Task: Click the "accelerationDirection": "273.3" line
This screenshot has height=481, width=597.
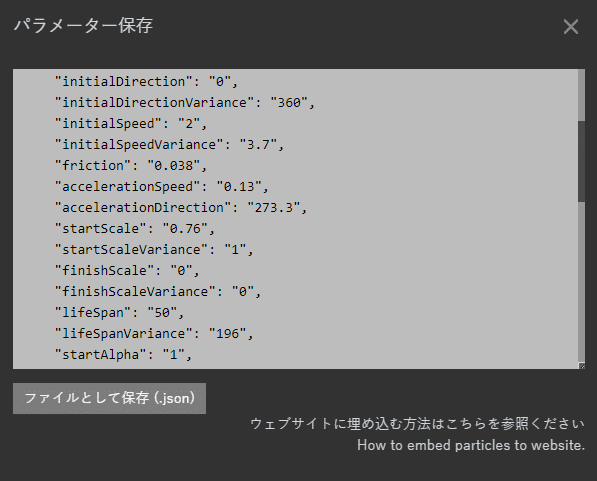Action: point(180,208)
